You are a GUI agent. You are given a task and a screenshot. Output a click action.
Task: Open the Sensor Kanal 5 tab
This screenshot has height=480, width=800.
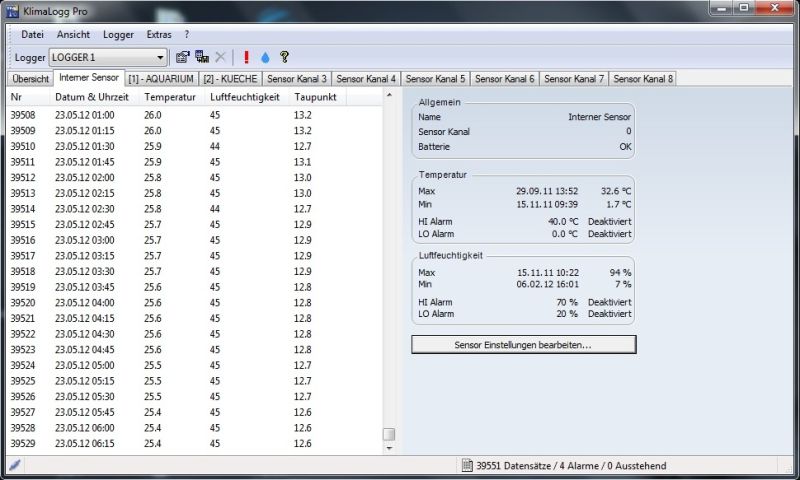(435, 79)
